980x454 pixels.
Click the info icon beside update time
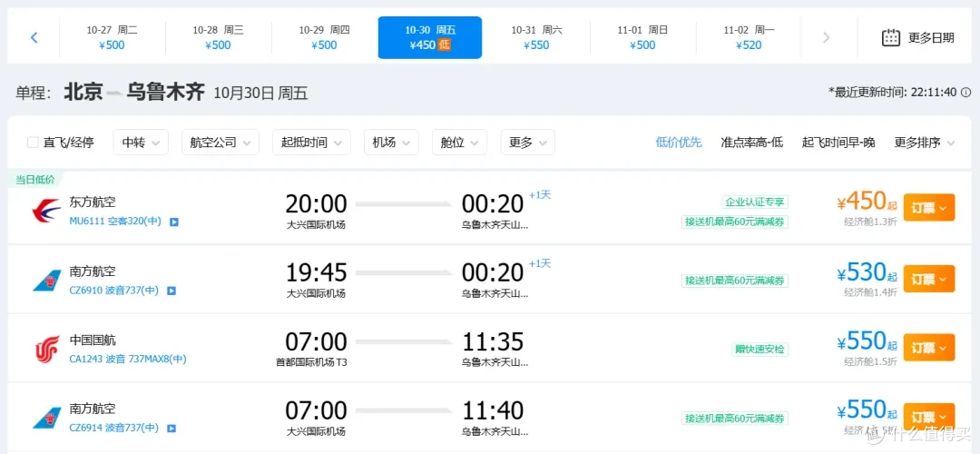coord(966,93)
